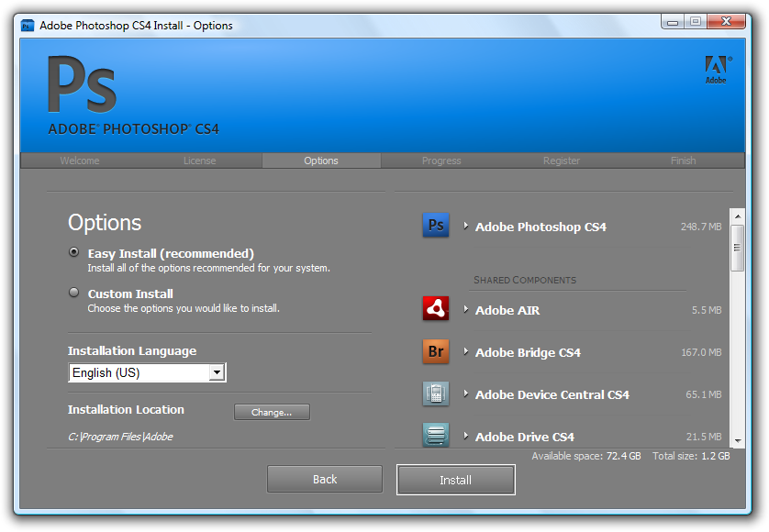Expand Adobe Device Central CS4 arrow

click(x=466, y=393)
